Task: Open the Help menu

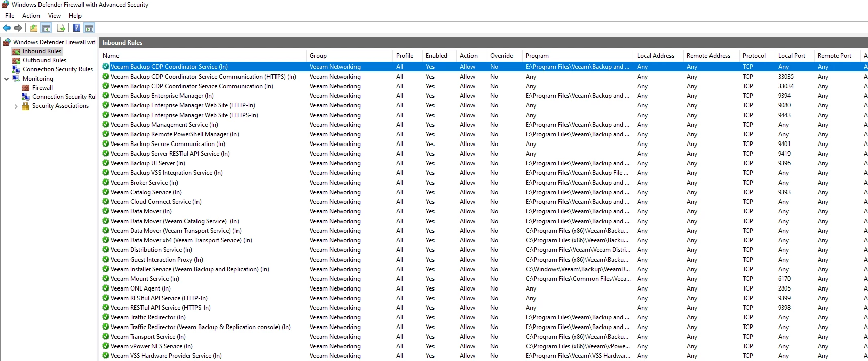Action: coord(75,16)
